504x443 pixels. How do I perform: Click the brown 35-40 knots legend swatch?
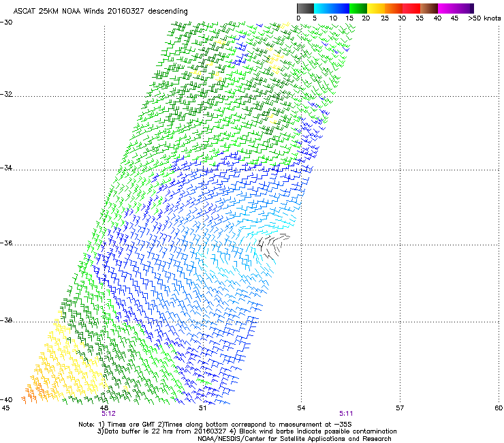coord(429,8)
